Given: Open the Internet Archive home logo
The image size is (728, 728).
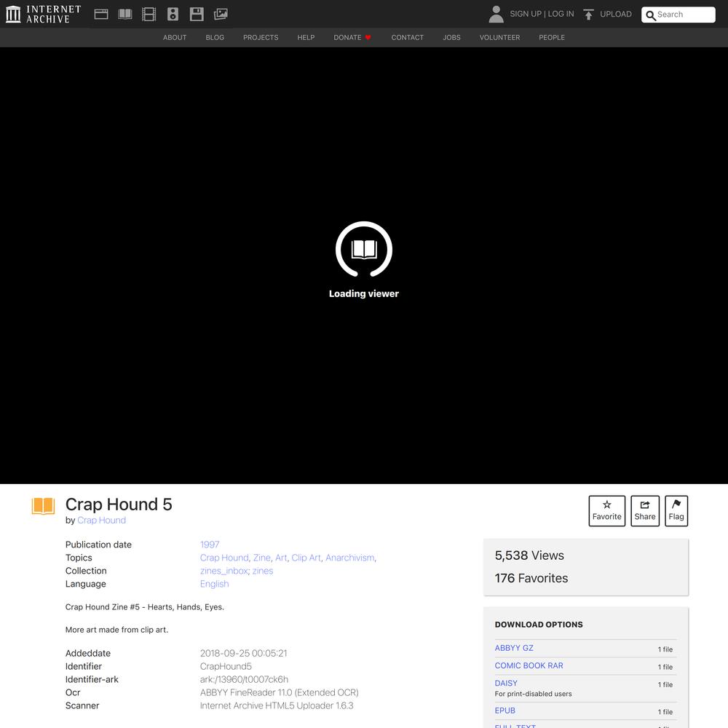Looking at the screenshot, I should coord(43,14).
